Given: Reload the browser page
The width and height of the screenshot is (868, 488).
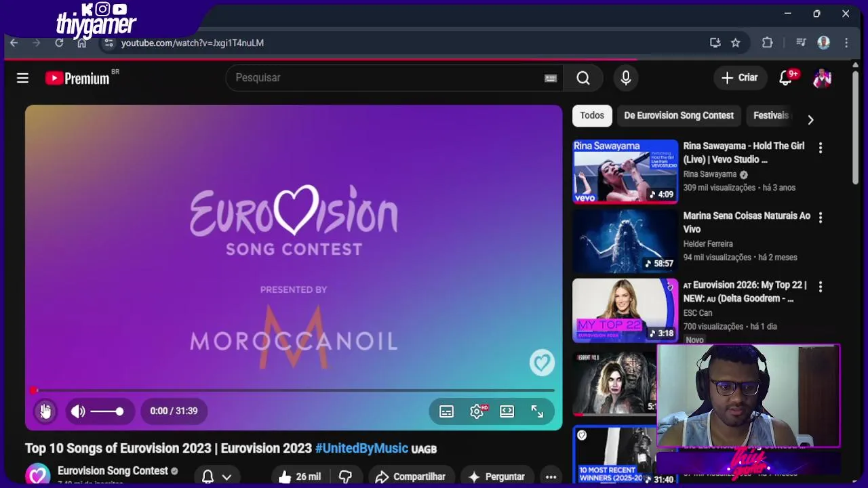Looking at the screenshot, I should [59, 43].
